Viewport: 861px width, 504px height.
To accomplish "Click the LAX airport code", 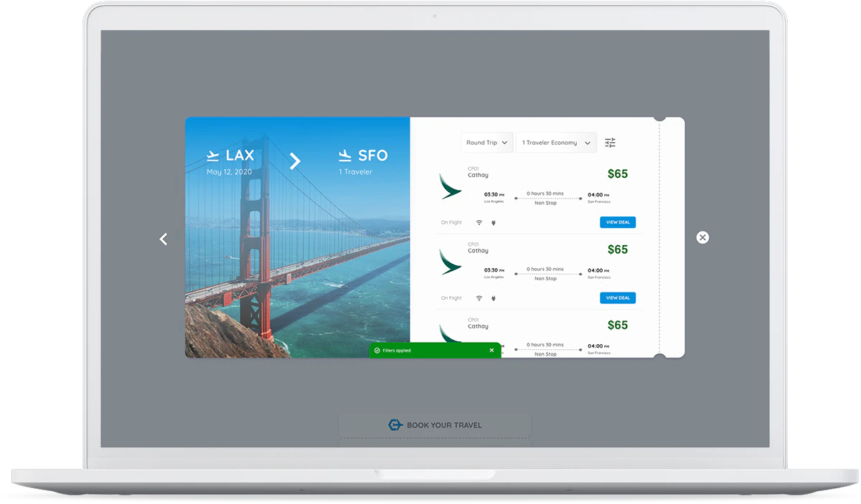I will pos(240,156).
